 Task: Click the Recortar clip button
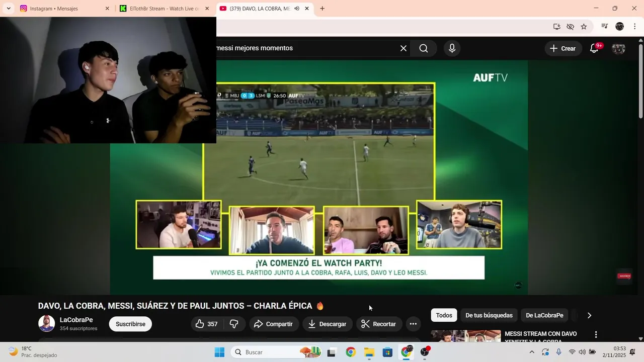click(x=379, y=324)
